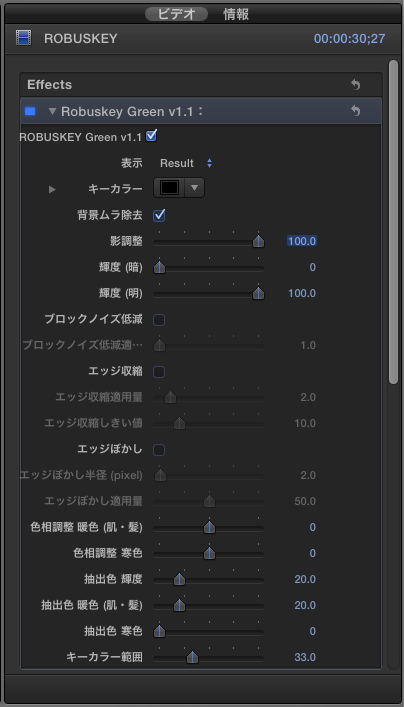Open the キーカラー swatch dropdown arrow

click(x=194, y=188)
